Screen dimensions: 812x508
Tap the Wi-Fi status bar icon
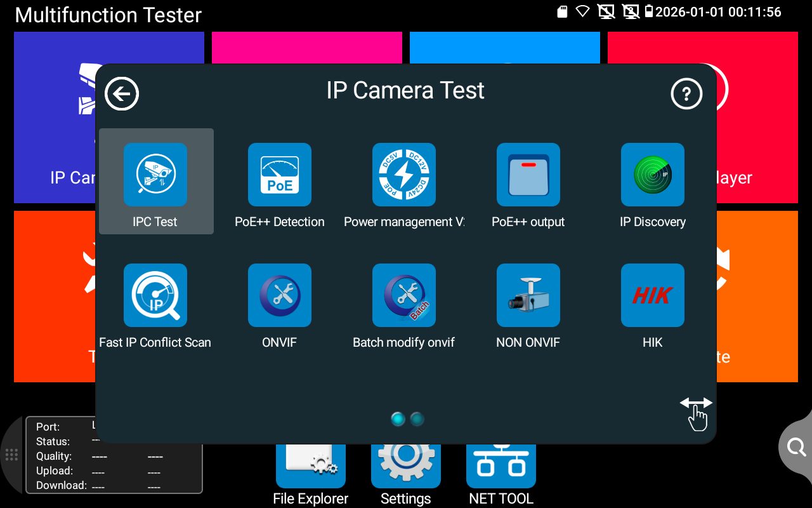click(x=582, y=11)
